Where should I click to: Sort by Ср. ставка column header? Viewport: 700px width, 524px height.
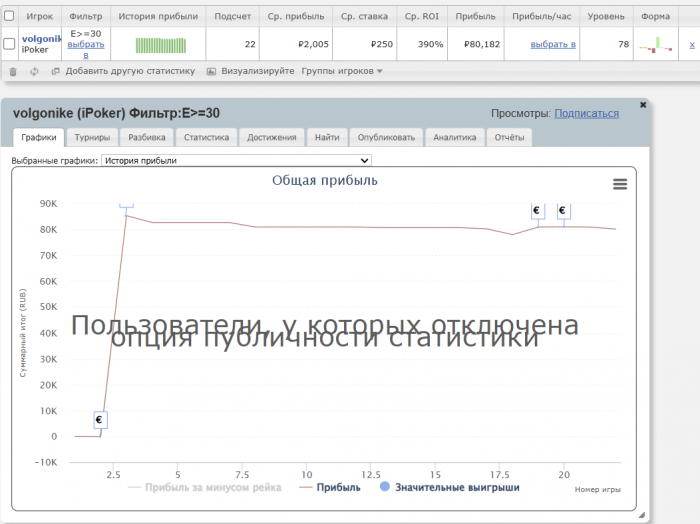click(x=364, y=16)
